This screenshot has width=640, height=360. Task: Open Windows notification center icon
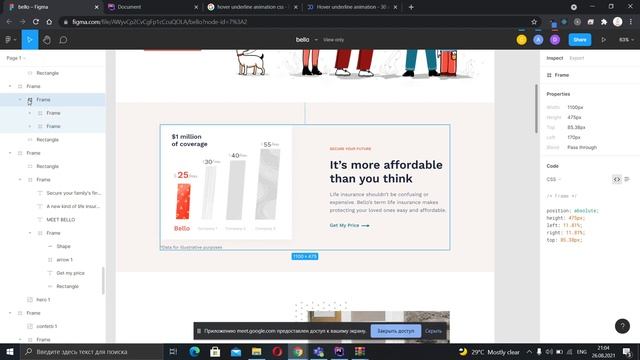point(627,351)
